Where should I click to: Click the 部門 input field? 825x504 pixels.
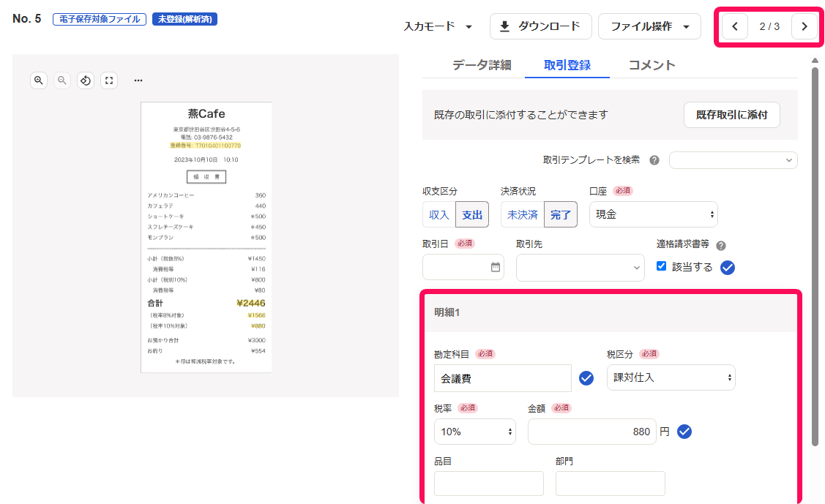pos(611,484)
